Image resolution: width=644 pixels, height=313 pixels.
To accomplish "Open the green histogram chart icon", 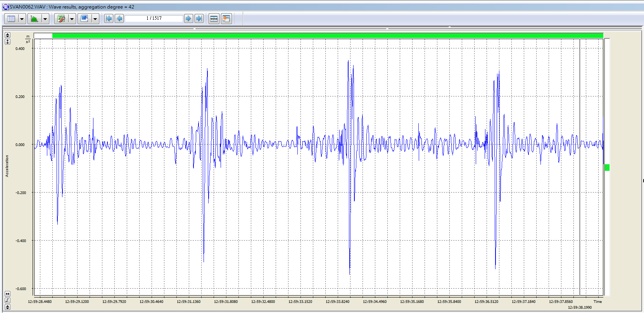I will pos(35,19).
